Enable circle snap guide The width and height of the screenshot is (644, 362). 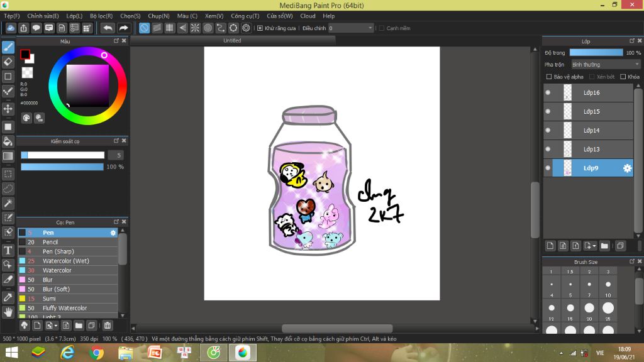coord(208,28)
